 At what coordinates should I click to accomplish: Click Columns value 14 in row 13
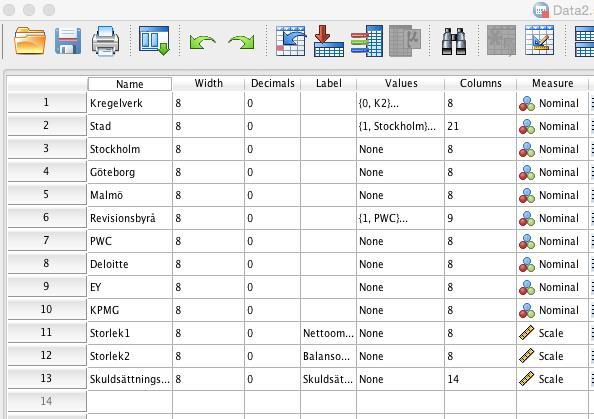(480, 379)
